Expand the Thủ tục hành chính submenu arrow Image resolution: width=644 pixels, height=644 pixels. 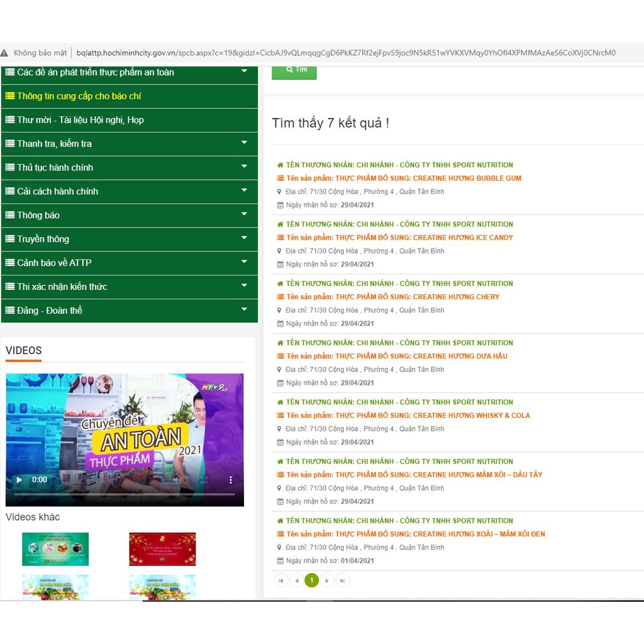coord(244,167)
